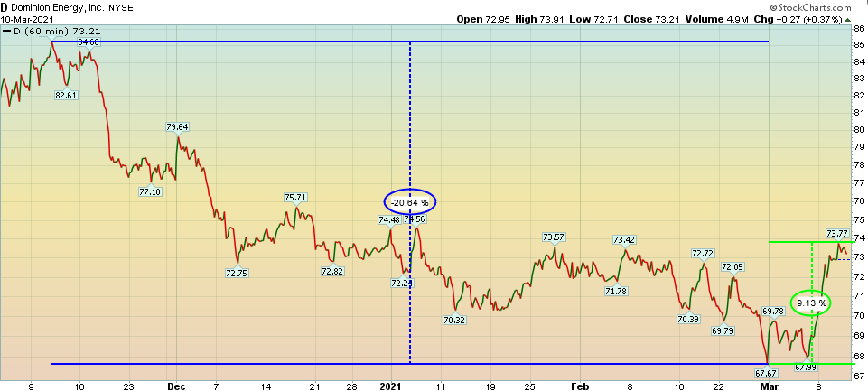Click the 70.32 low label
This screenshot has width=868, height=391.
coord(454,320)
